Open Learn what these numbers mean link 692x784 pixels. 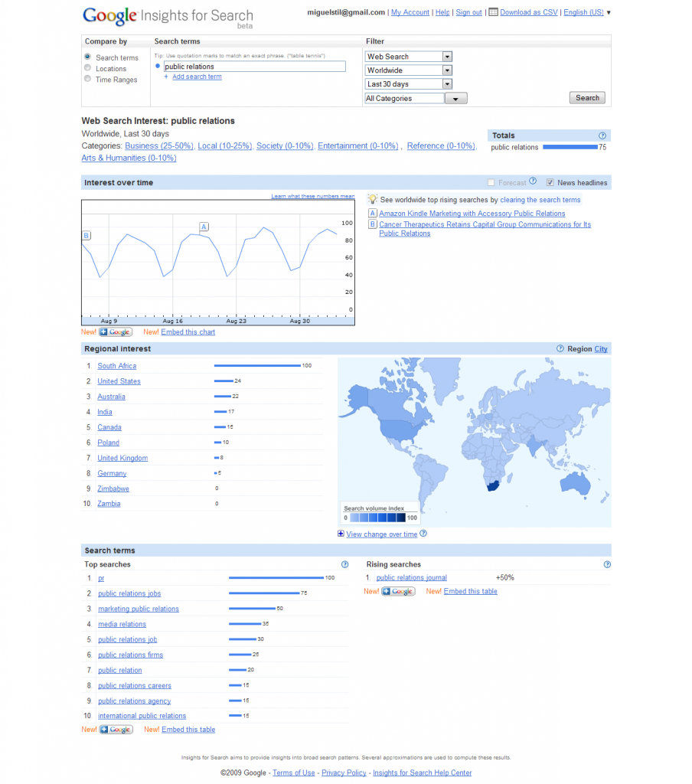tap(313, 196)
